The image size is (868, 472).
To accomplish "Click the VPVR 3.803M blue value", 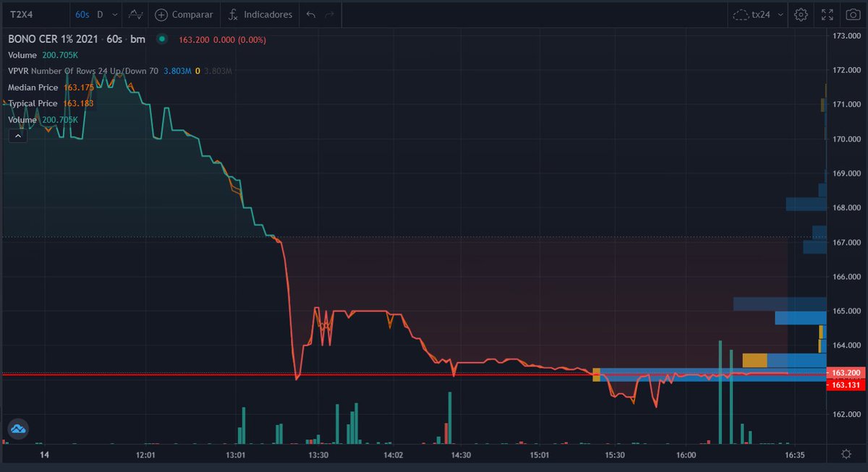I will [x=177, y=71].
